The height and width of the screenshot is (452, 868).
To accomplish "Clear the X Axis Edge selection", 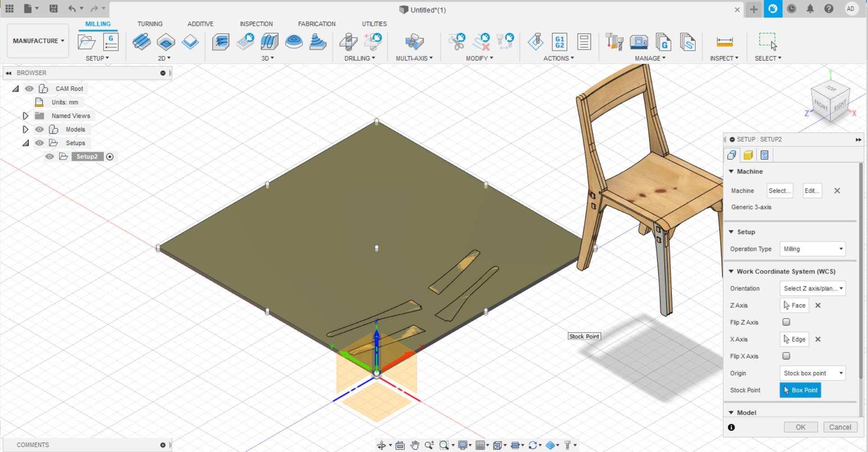I will coord(818,339).
